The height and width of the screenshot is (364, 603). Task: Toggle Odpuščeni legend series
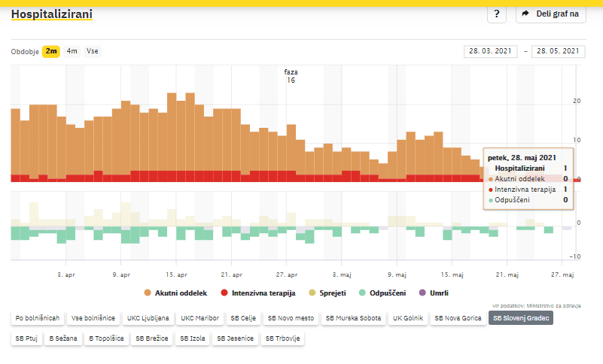(383, 293)
